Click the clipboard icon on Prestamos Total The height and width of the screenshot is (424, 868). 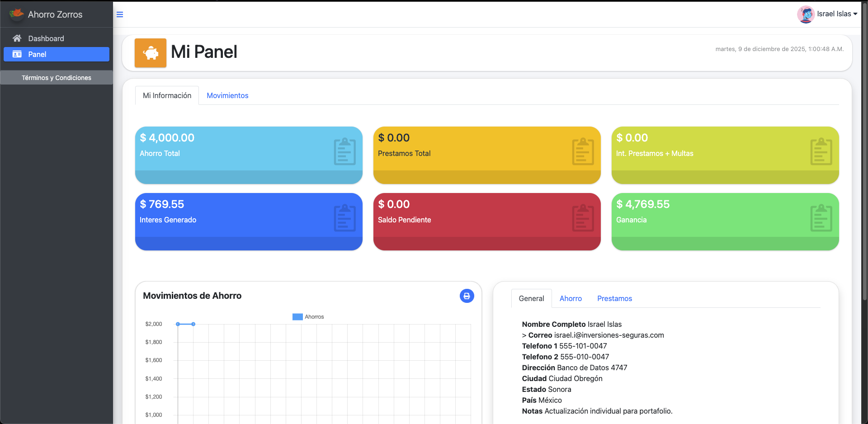point(583,151)
